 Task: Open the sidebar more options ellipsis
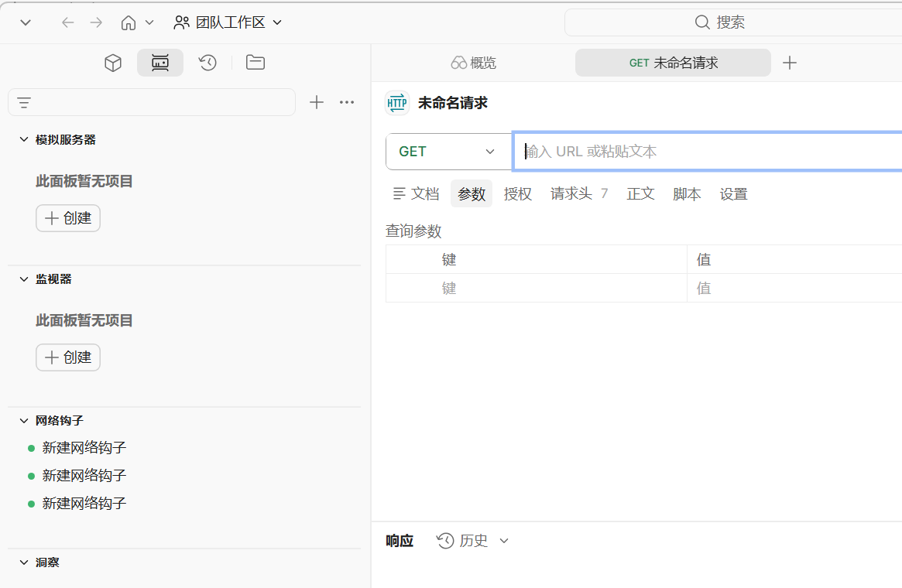[x=347, y=102]
